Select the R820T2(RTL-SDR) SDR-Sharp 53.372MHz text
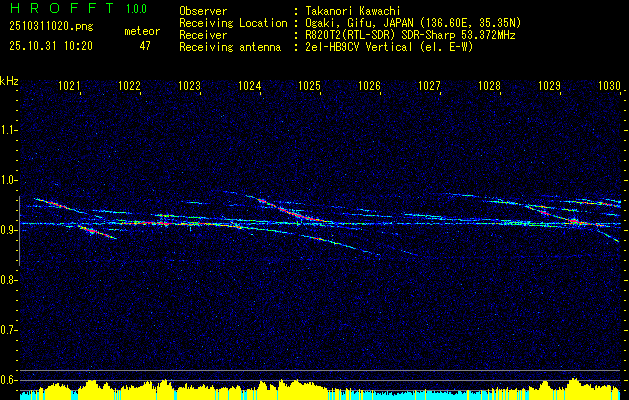This screenshot has height=400, width=629. [x=410, y=35]
